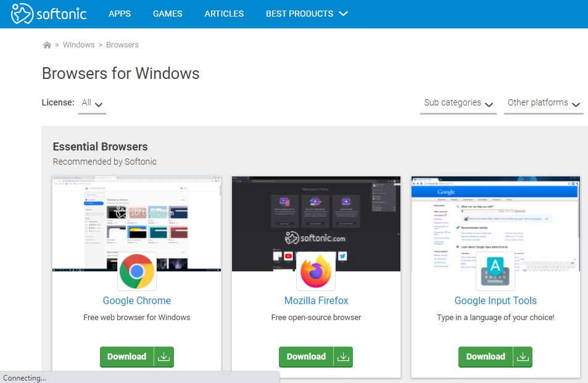Click the home breadcrumb icon
Image resolution: width=588 pixels, height=383 pixels.
tap(47, 45)
